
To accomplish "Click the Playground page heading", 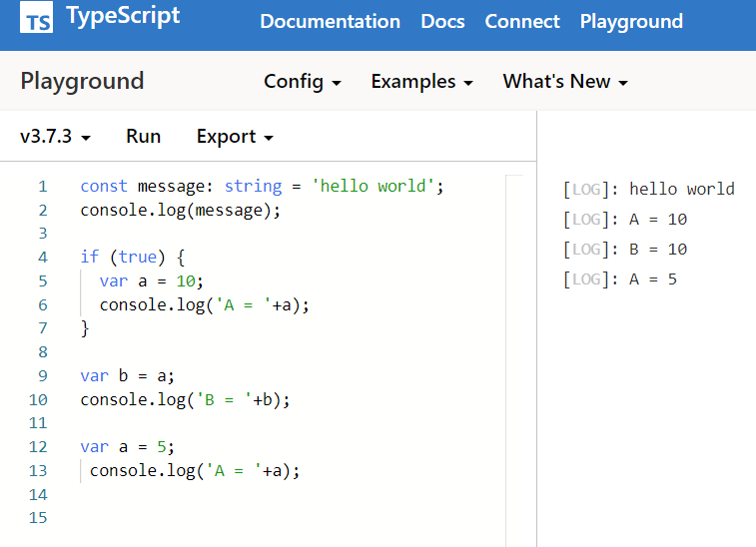I will (x=82, y=82).
